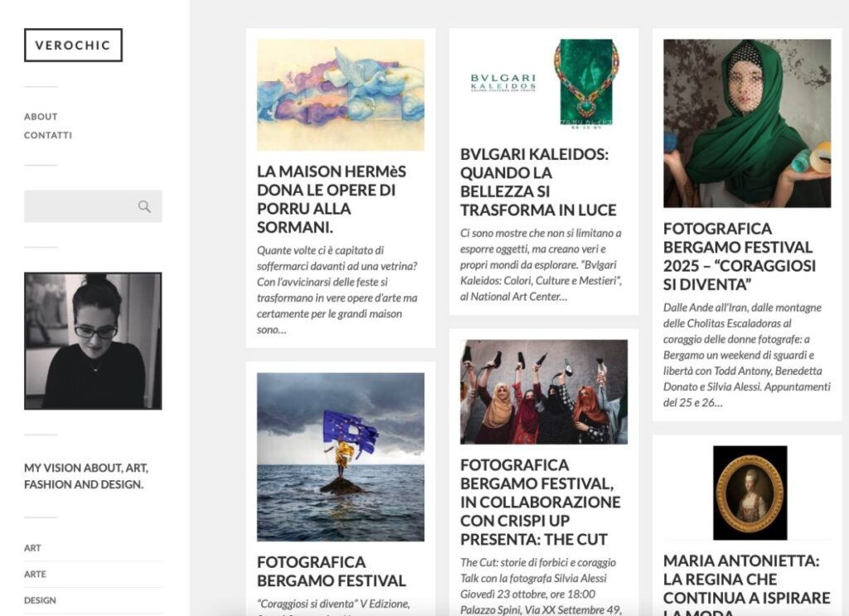Click the Hermès watercolor clouds thumbnail
Viewport: 849px width, 616px height.
pos(341,95)
